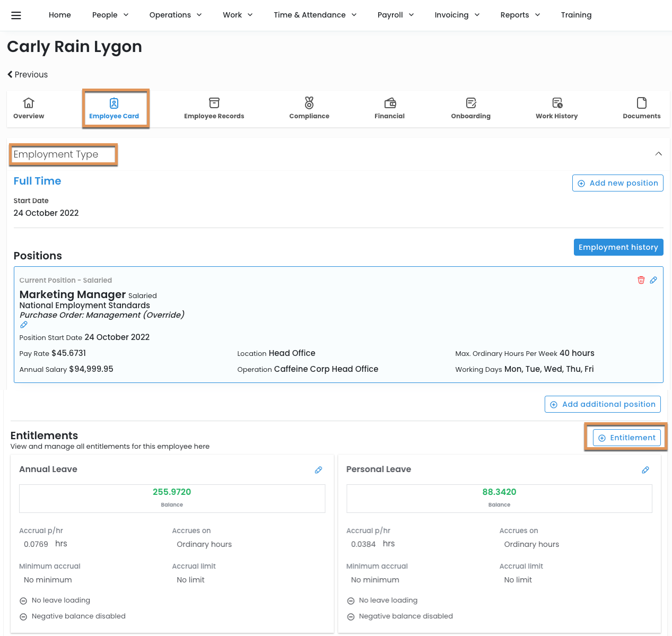This screenshot has width=672, height=636.
Task: Click Employment history button
Action: click(618, 247)
